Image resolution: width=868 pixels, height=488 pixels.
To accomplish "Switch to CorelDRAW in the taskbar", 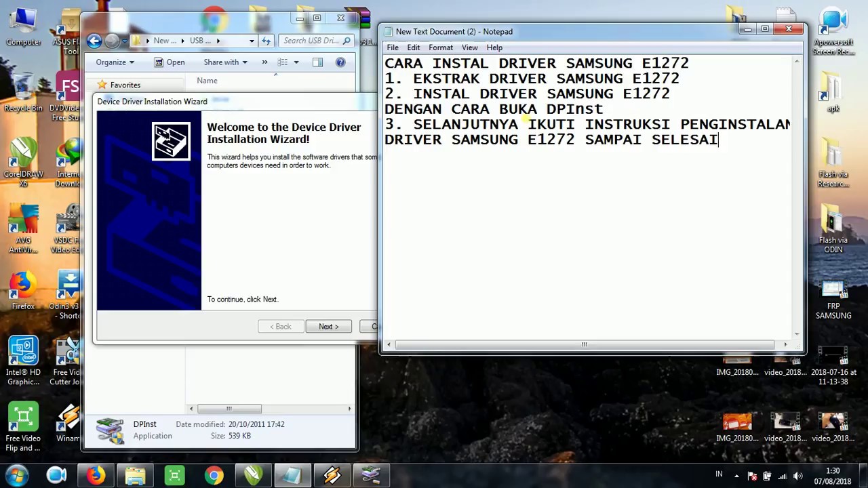I will pyautogui.click(x=254, y=476).
